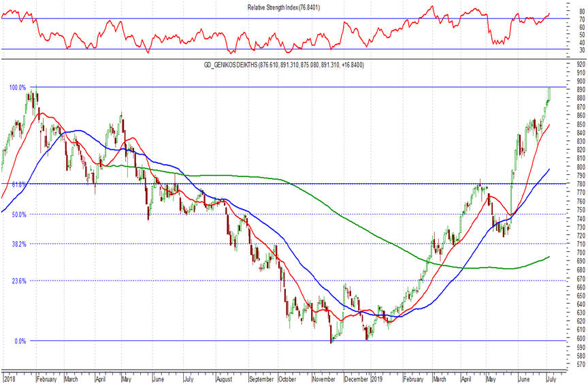
Task: Select the 38.2% Fibonacci retracement label
Action: [x=19, y=244]
